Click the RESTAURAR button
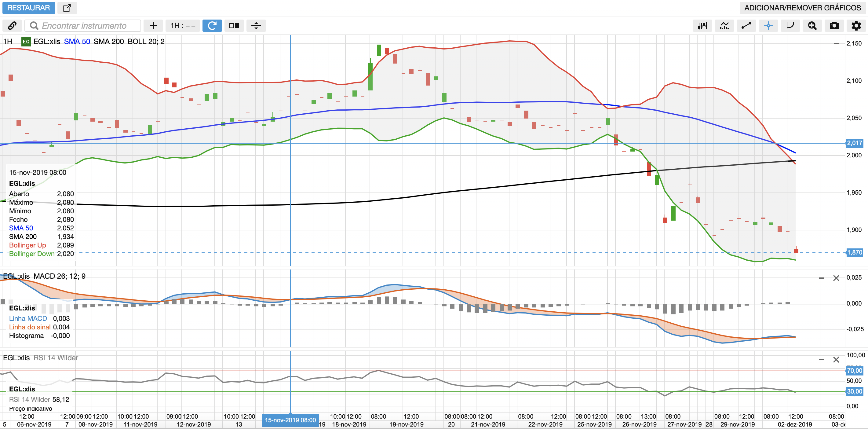 tap(29, 8)
